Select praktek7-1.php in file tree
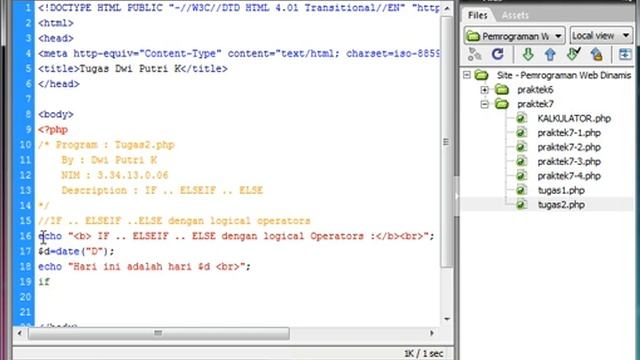 pos(569,133)
